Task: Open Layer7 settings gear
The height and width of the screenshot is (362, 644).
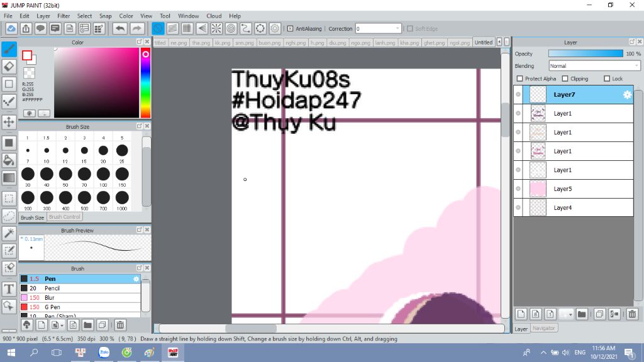Action: 627,95
